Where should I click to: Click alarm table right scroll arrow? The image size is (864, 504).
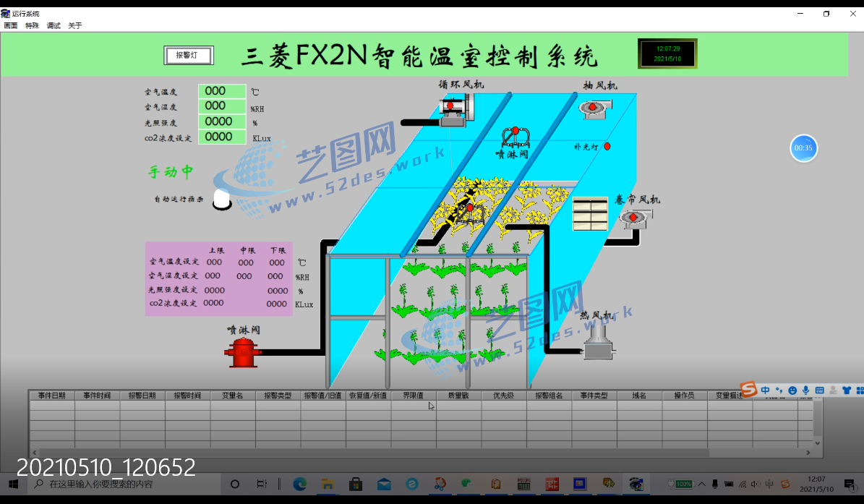(x=808, y=453)
